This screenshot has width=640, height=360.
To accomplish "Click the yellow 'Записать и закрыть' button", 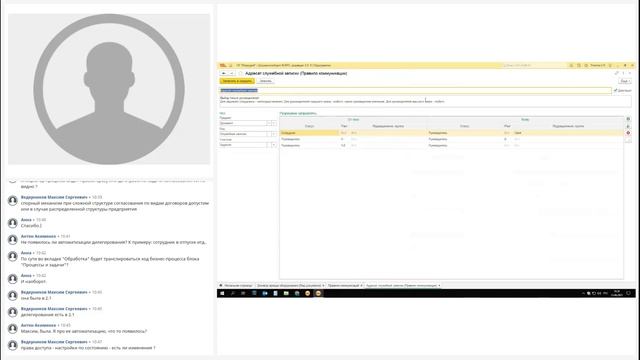I will coord(237,81).
